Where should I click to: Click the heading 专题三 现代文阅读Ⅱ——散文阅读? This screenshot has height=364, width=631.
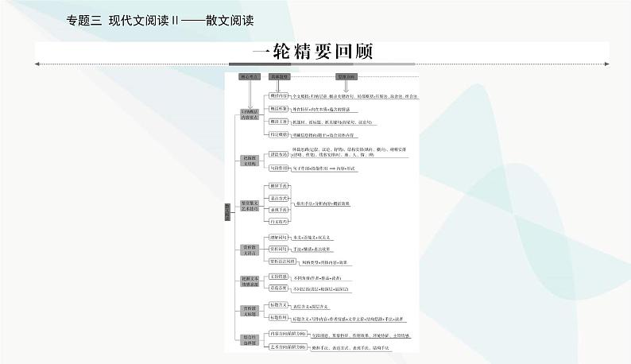pyautogui.click(x=161, y=21)
